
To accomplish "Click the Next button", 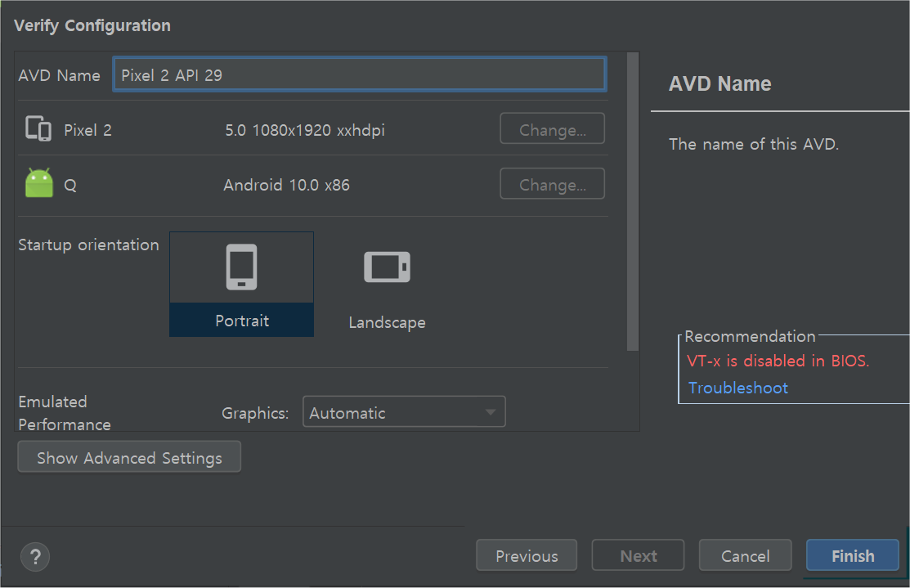I will click(638, 555).
